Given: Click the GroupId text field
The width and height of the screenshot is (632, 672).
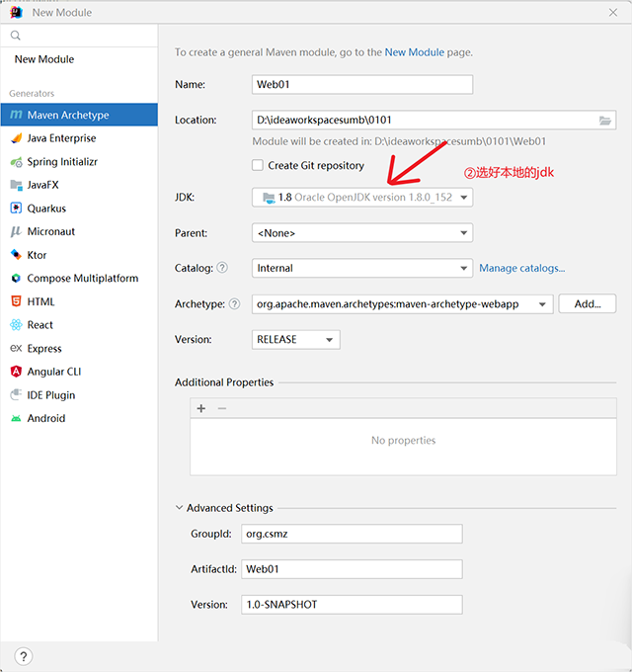Looking at the screenshot, I should pyautogui.click(x=352, y=534).
